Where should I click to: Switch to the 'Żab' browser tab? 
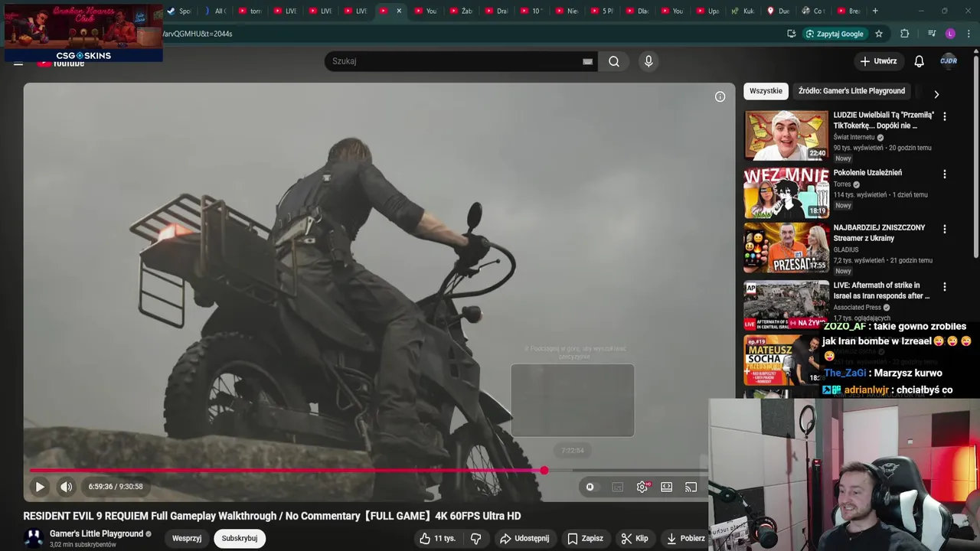(x=462, y=11)
